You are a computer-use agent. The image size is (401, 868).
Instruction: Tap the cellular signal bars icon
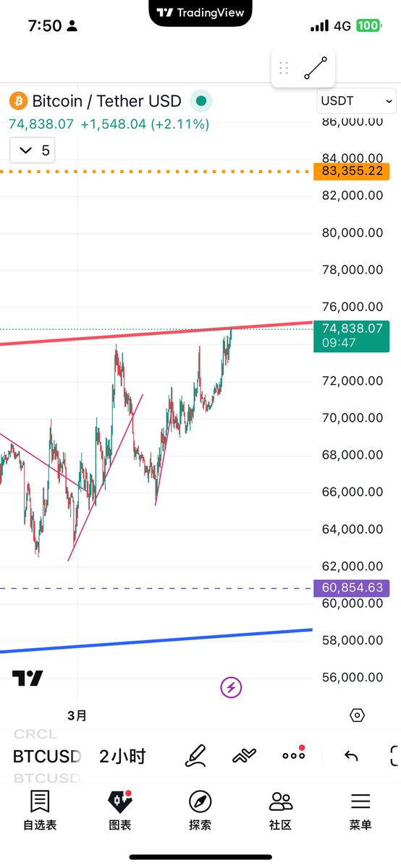[x=319, y=26]
